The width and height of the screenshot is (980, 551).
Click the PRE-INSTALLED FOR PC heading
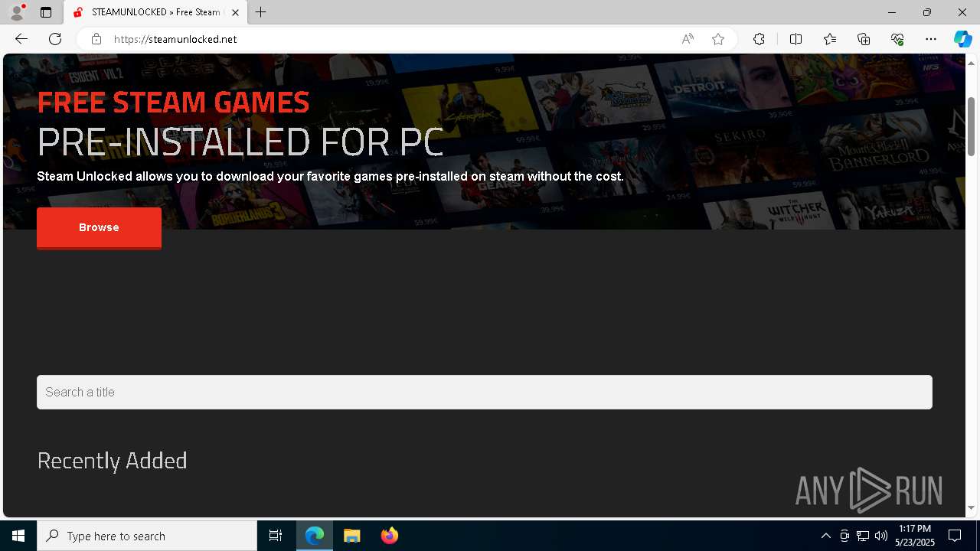(240, 142)
